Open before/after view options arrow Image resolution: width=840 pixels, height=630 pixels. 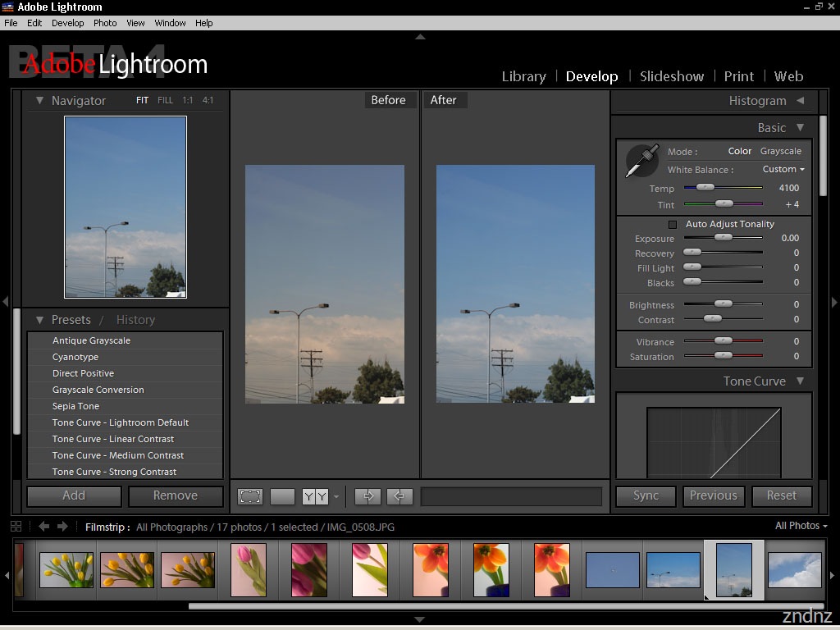click(x=336, y=497)
